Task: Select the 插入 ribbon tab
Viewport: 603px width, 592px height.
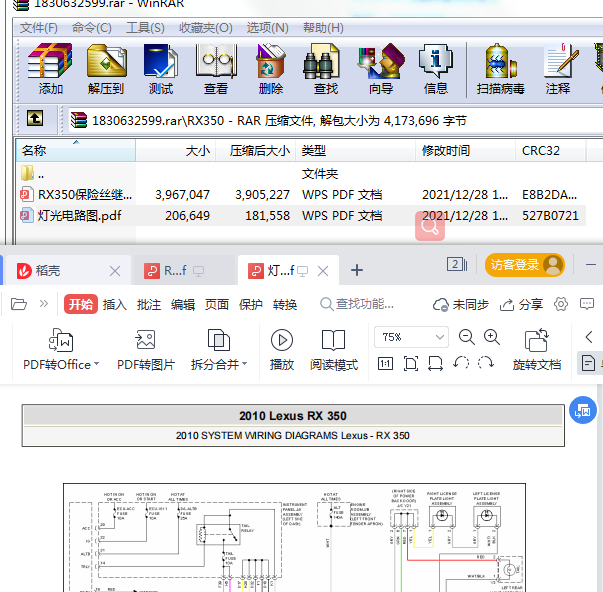Action: [115, 304]
